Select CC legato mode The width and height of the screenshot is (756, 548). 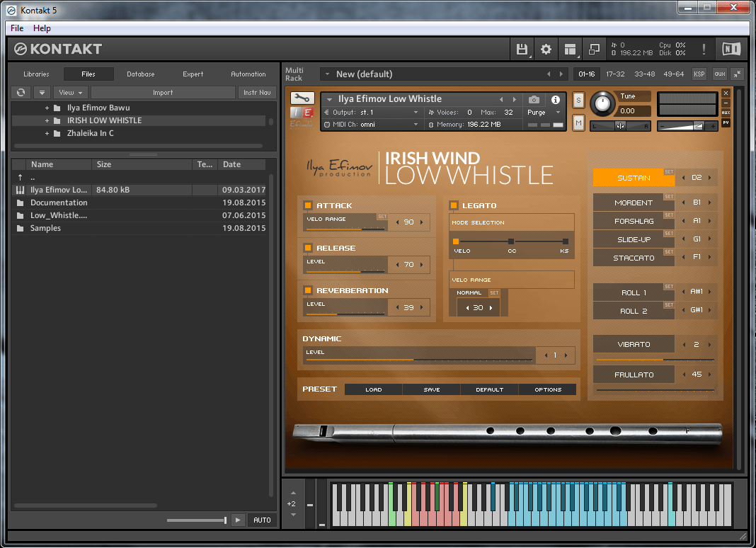click(x=511, y=241)
